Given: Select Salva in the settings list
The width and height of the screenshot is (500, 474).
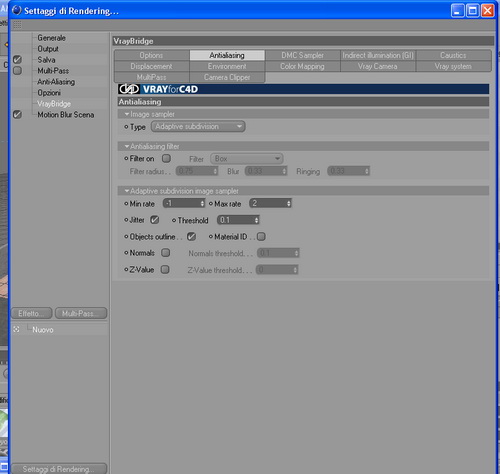Looking at the screenshot, I should (46, 60).
